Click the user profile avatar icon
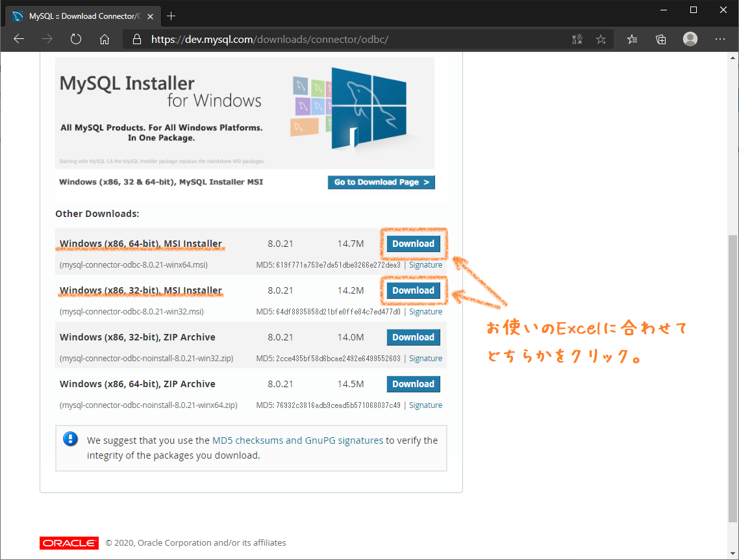The width and height of the screenshot is (739, 560). tap(690, 39)
